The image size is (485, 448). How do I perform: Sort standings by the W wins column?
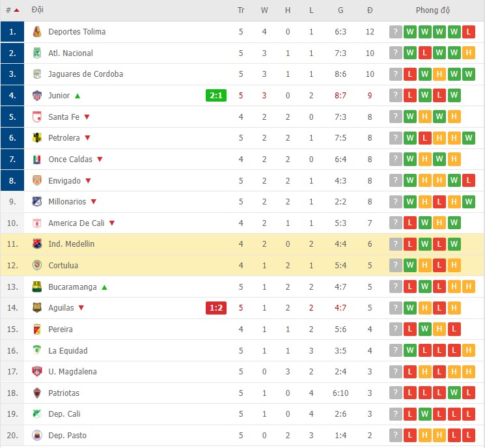[x=264, y=10]
